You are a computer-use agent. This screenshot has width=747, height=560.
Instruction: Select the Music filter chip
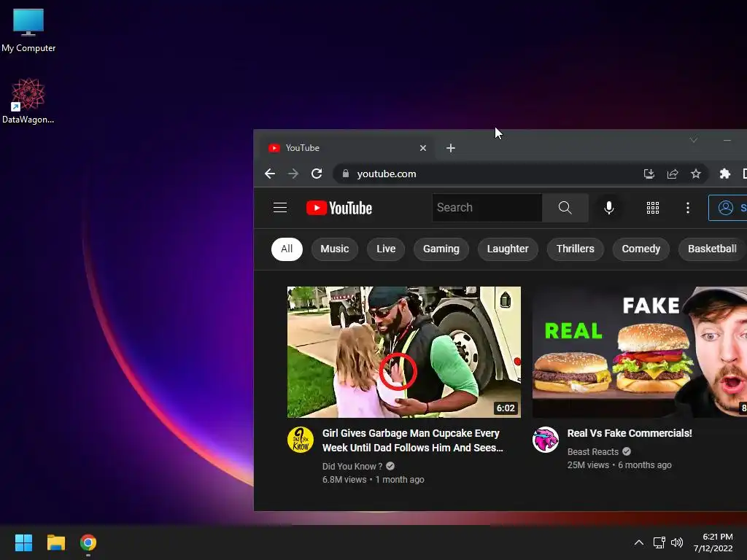point(334,249)
